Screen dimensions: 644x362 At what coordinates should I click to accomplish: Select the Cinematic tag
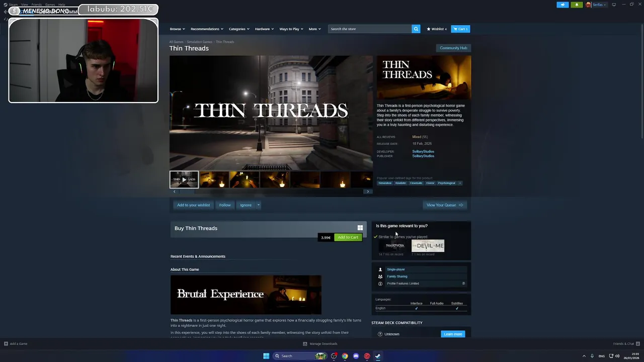tap(416, 183)
